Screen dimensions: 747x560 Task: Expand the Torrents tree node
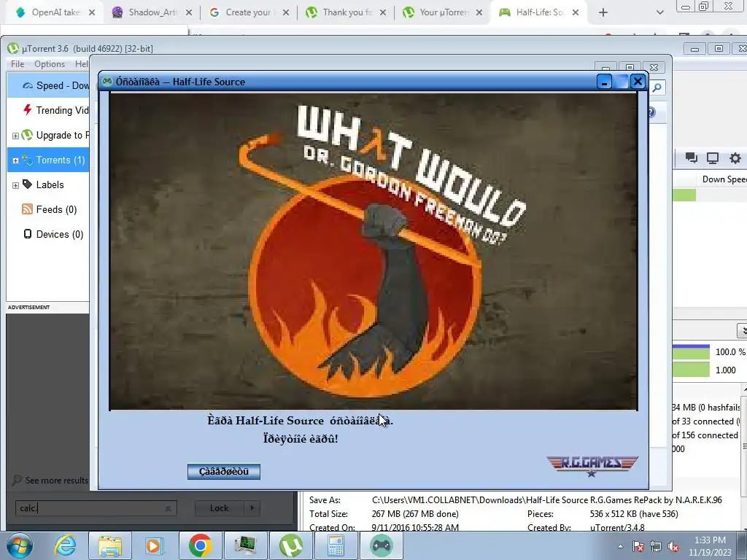tap(15, 160)
